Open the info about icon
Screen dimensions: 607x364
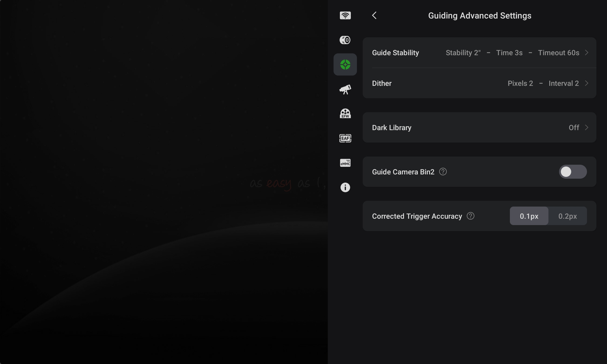[345, 187]
